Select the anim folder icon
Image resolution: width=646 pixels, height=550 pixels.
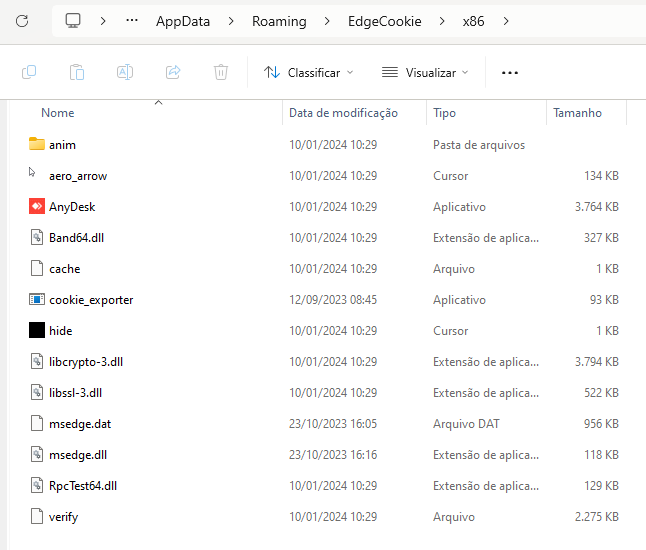coord(37,145)
